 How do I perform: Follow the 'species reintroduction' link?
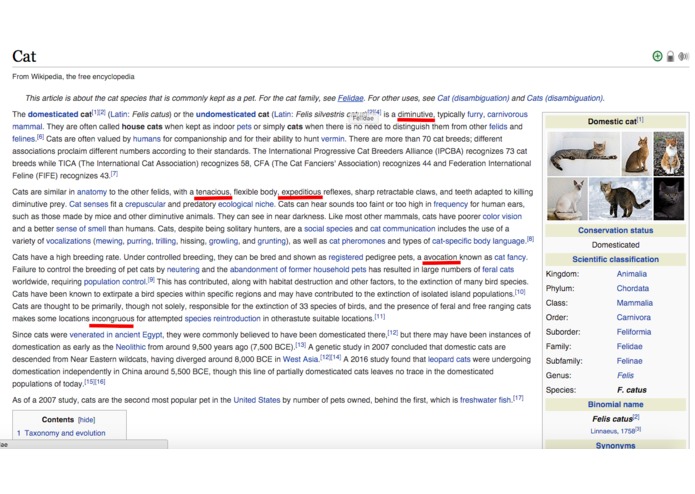click(223, 319)
